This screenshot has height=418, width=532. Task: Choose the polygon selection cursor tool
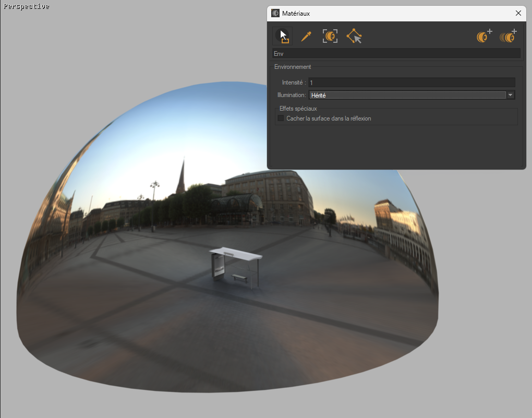tap(354, 37)
